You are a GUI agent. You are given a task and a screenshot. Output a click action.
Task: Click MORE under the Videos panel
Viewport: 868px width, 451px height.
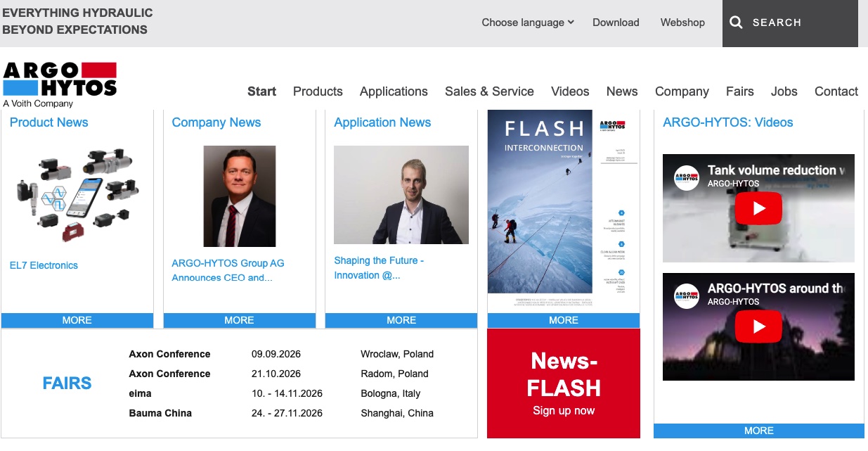click(759, 431)
